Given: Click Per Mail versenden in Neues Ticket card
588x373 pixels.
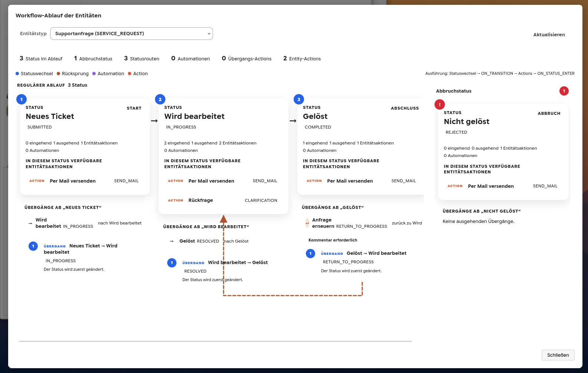Looking at the screenshot, I should tap(73, 181).
